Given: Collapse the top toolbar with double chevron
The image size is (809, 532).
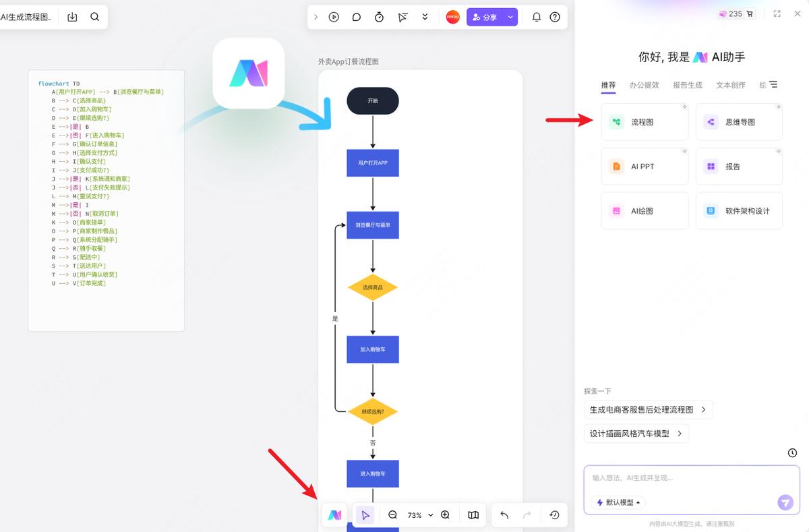Looking at the screenshot, I should coord(424,17).
